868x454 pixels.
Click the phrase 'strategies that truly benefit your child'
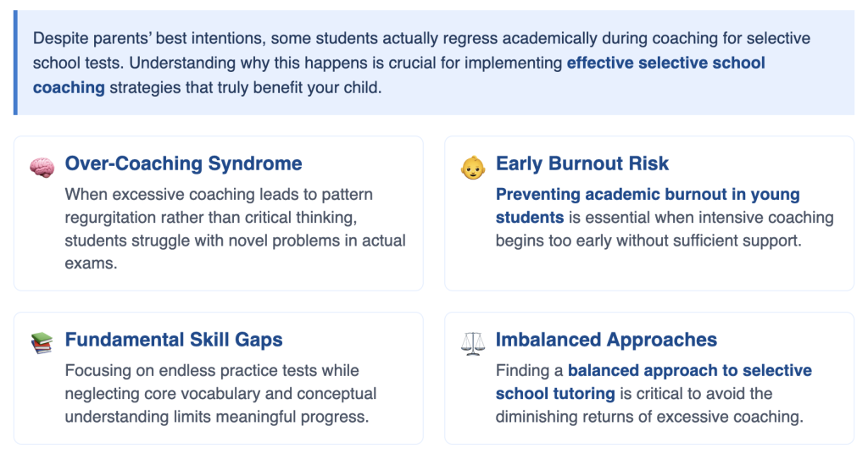(245, 87)
